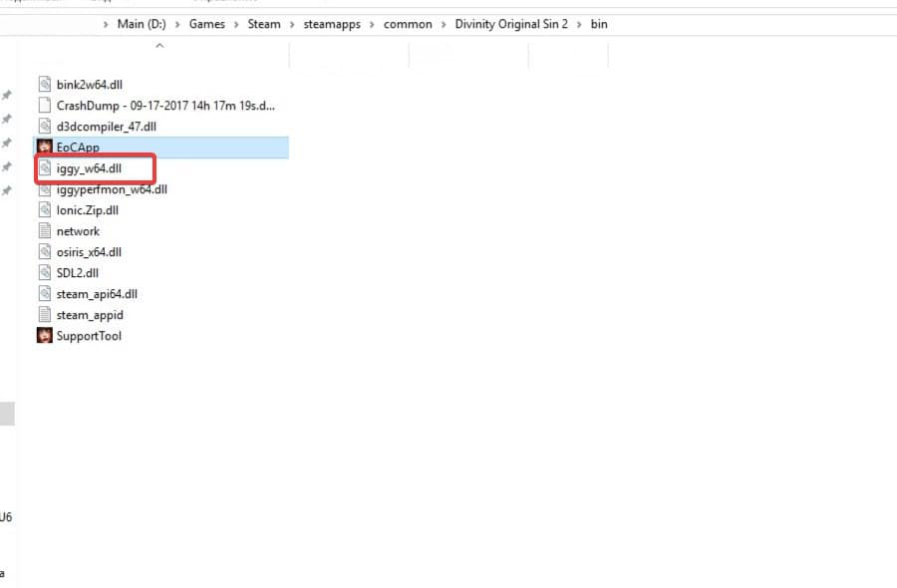The width and height of the screenshot is (897, 588).
Task: Select the Ionic.Zip.dll file icon
Action: (45, 210)
